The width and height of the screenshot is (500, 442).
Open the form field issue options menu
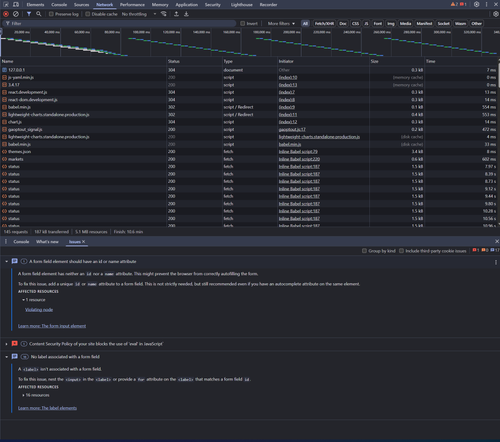[496, 262]
